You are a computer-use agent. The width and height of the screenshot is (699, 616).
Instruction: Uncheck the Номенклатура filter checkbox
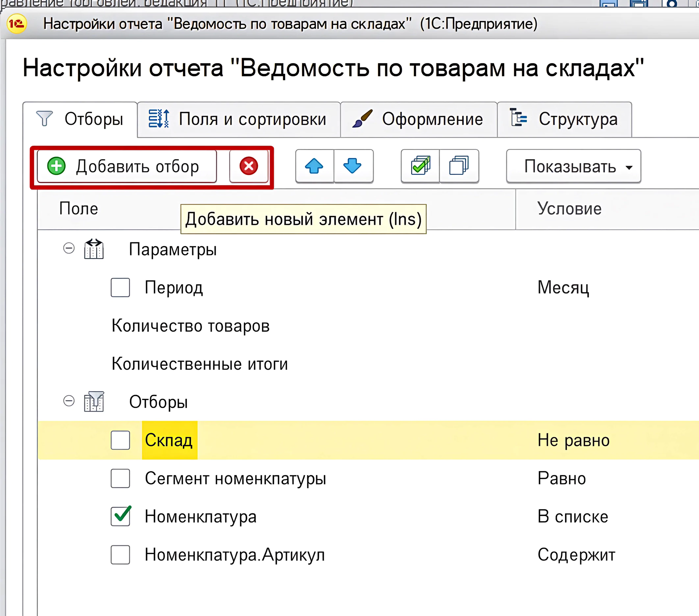(x=120, y=516)
